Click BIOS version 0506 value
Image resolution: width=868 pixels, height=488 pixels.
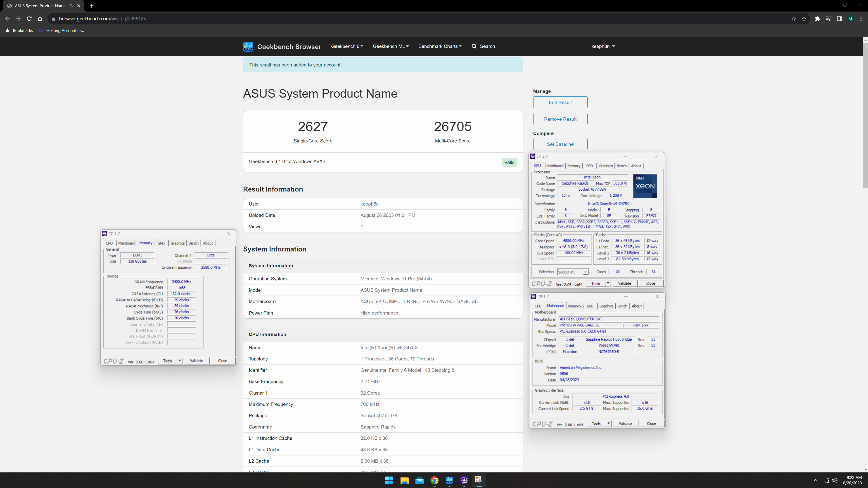(x=609, y=374)
